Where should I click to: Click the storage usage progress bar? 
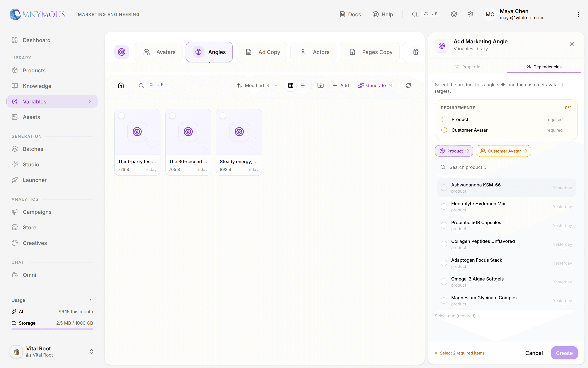[x=52, y=329]
